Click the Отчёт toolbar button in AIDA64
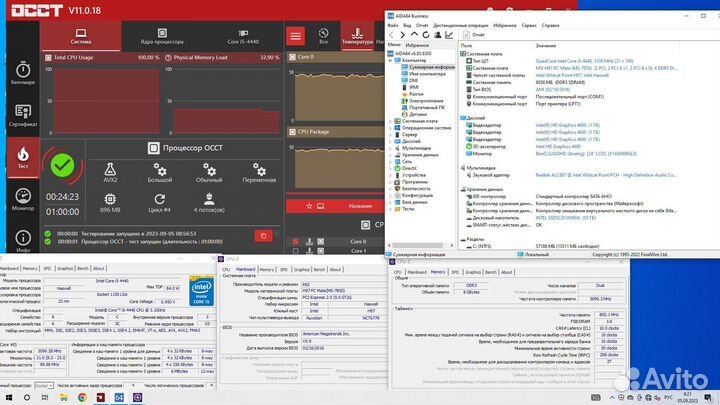 coord(474,35)
